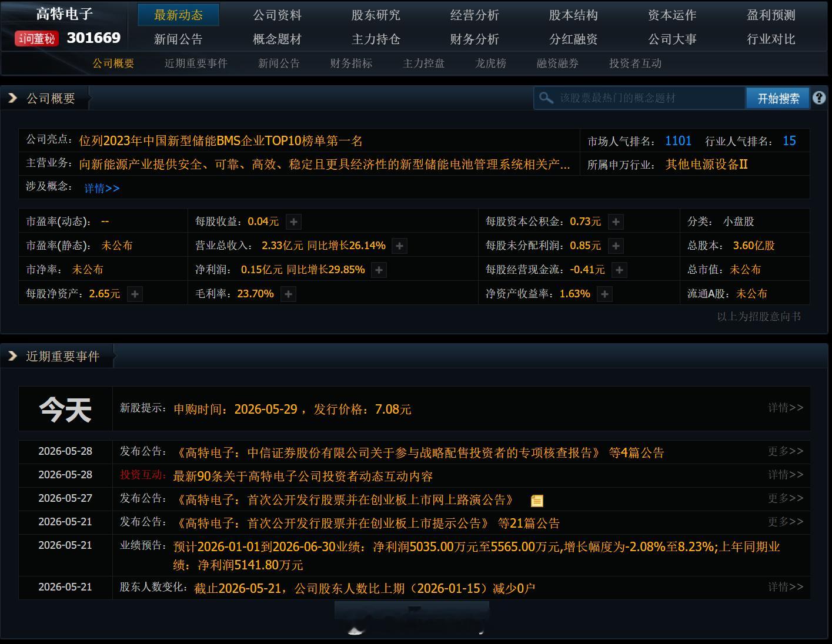Click stock code 301669

(93, 38)
